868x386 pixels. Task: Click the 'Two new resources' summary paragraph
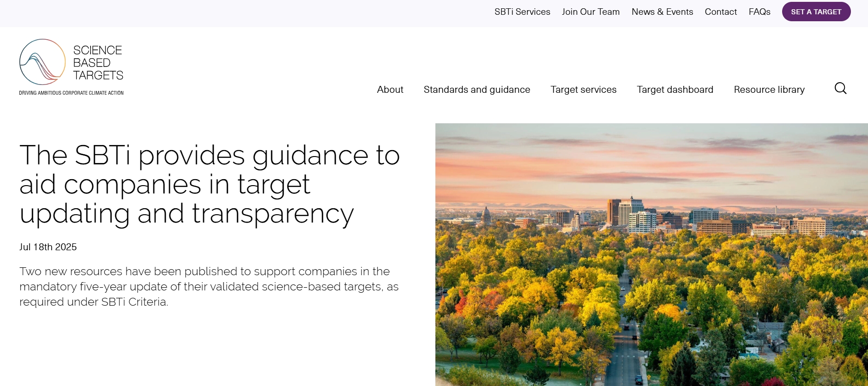[x=209, y=286]
